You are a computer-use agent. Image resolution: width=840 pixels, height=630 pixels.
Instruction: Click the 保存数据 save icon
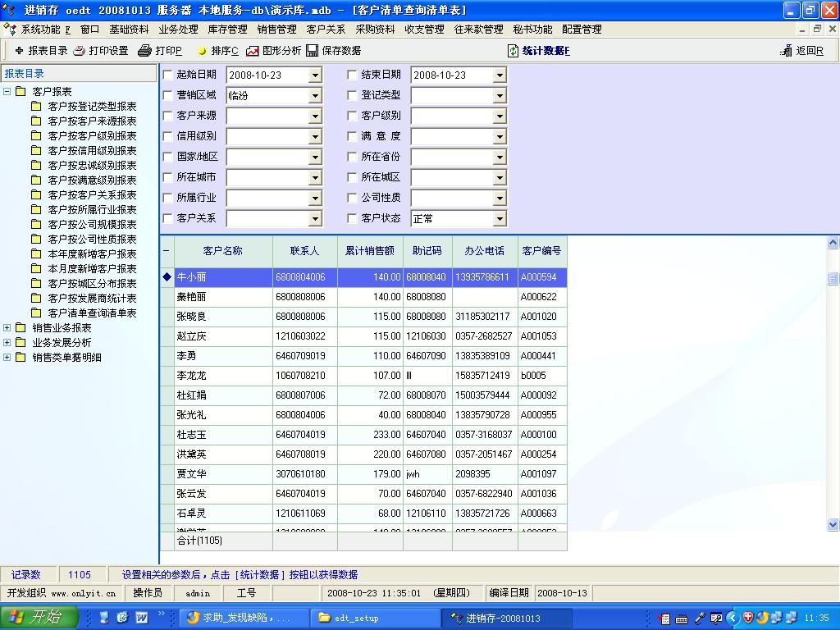tap(313, 51)
